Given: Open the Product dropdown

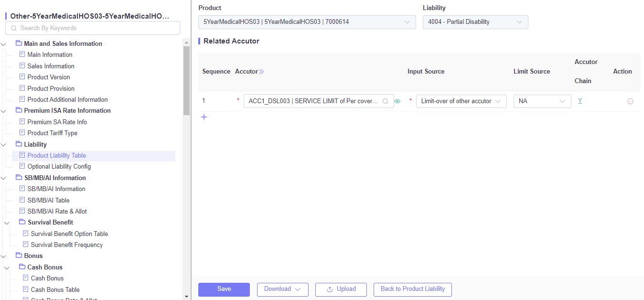Looking at the screenshot, I should [x=307, y=22].
